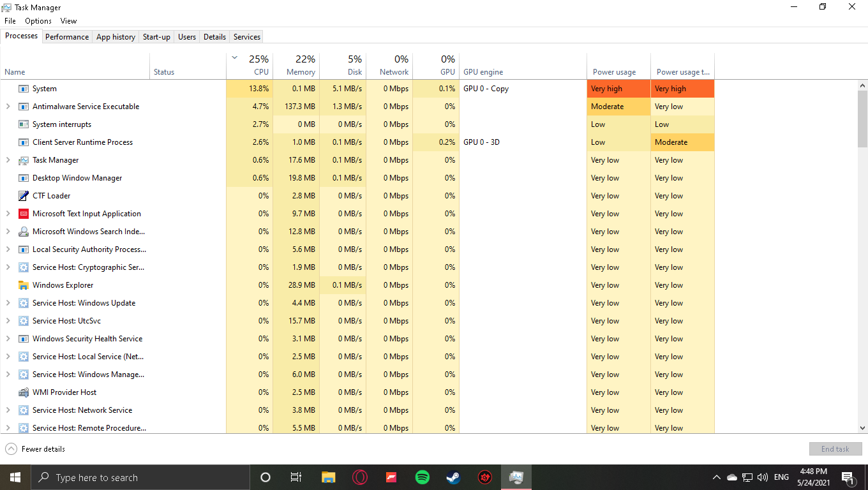The image size is (868, 490).
Task: Click the Antimalware Service Executable icon
Action: pyautogui.click(x=24, y=107)
